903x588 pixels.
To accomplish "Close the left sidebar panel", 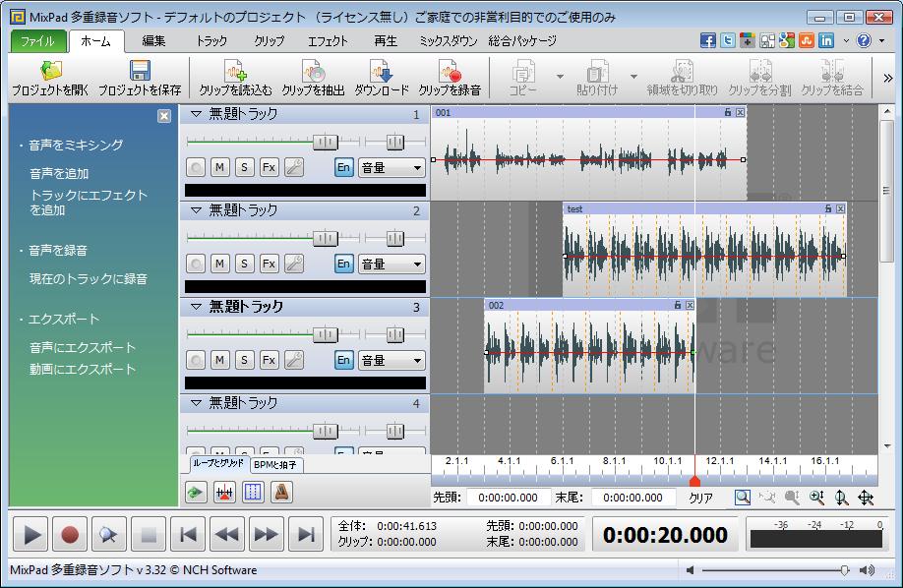I will 164,116.
